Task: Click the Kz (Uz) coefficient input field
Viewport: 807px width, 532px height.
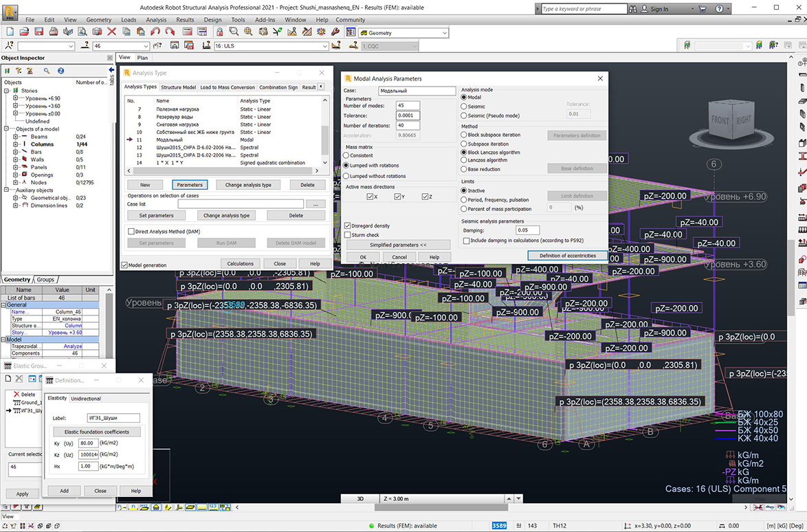Action: click(88, 455)
